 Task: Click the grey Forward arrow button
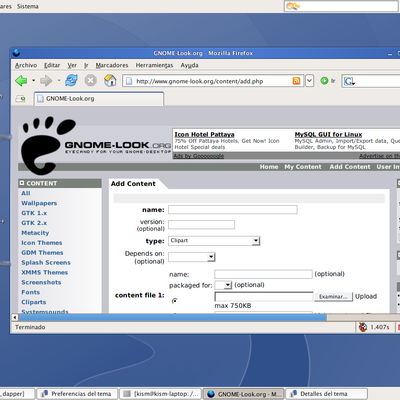pyautogui.click(x=46, y=81)
